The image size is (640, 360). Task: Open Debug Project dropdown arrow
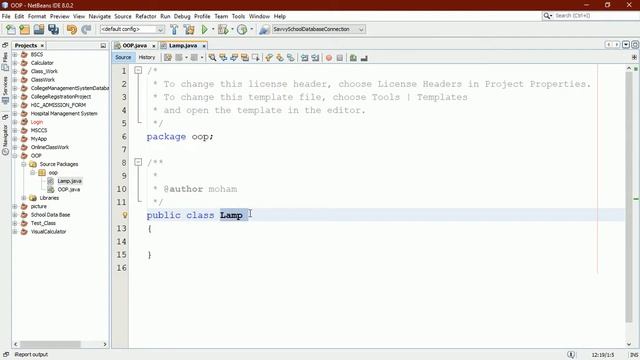coord(232,29)
